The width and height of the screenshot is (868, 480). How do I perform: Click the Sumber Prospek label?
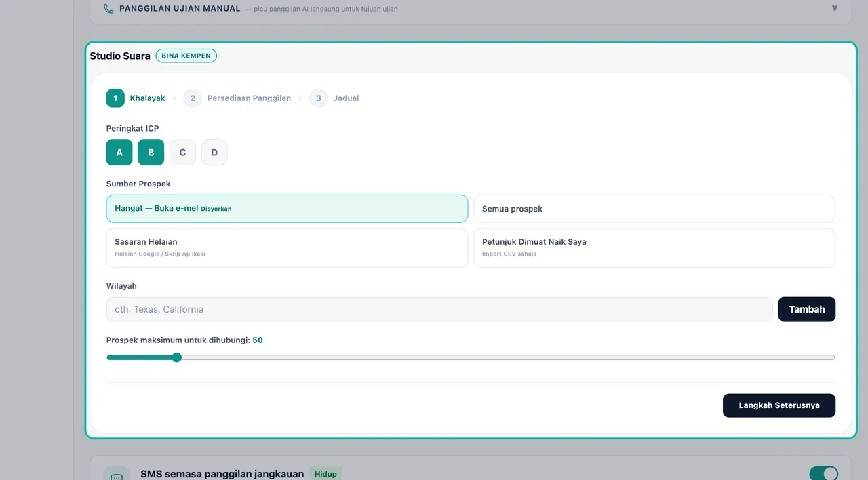click(x=138, y=184)
